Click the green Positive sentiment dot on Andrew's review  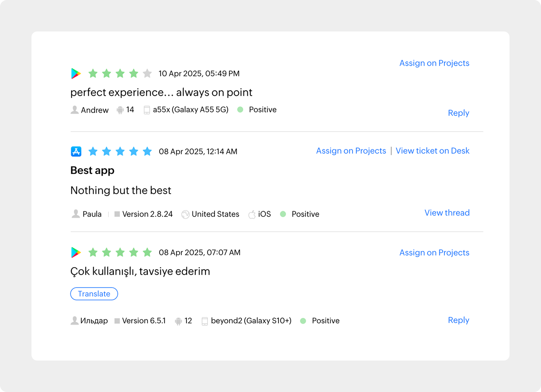pyautogui.click(x=240, y=110)
